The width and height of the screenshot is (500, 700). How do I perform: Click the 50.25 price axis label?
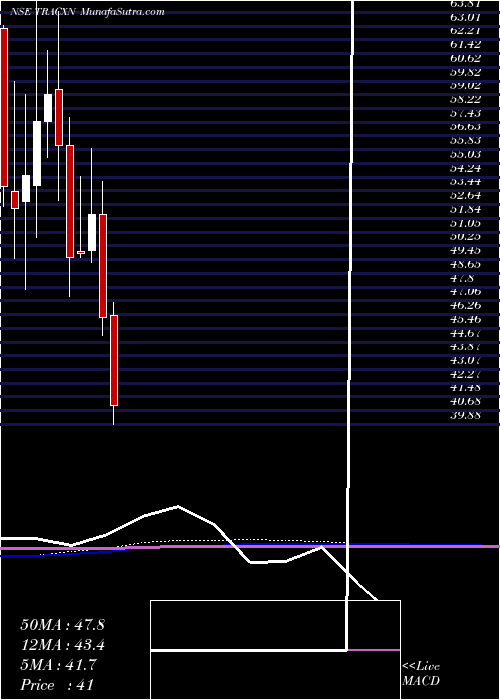[x=466, y=236]
